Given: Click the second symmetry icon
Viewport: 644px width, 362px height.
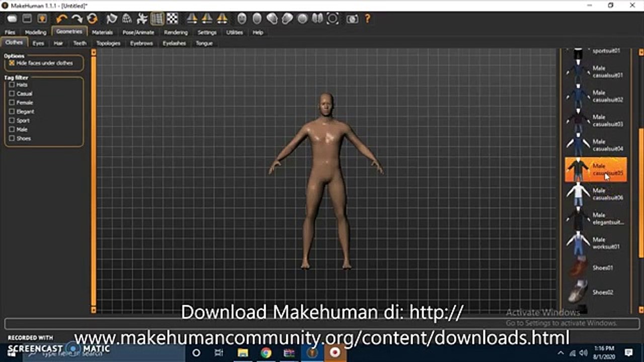Looking at the screenshot, I should tap(207, 19).
